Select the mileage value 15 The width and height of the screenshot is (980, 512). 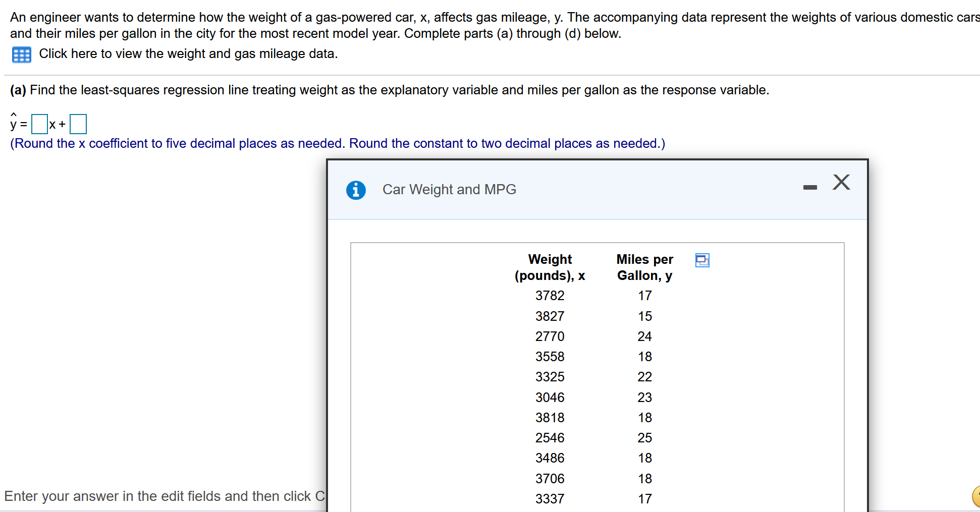pyautogui.click(x=644, y=316)
